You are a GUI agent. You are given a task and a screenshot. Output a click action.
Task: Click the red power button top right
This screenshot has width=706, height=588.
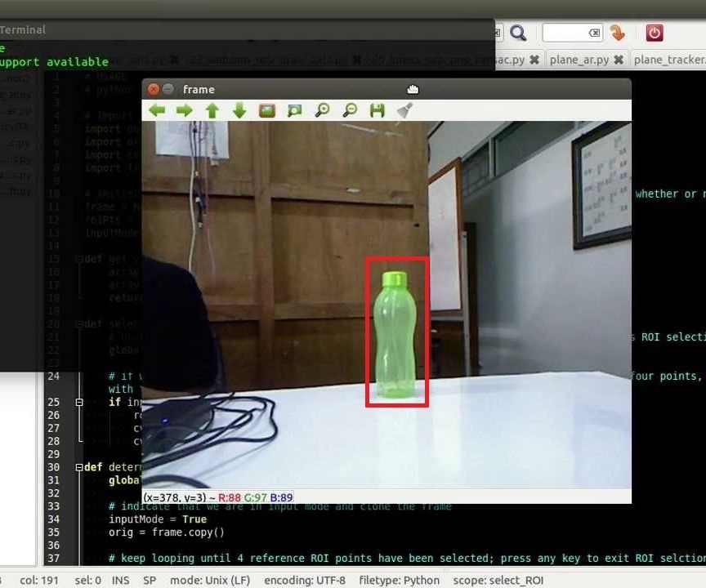[654, 32]
